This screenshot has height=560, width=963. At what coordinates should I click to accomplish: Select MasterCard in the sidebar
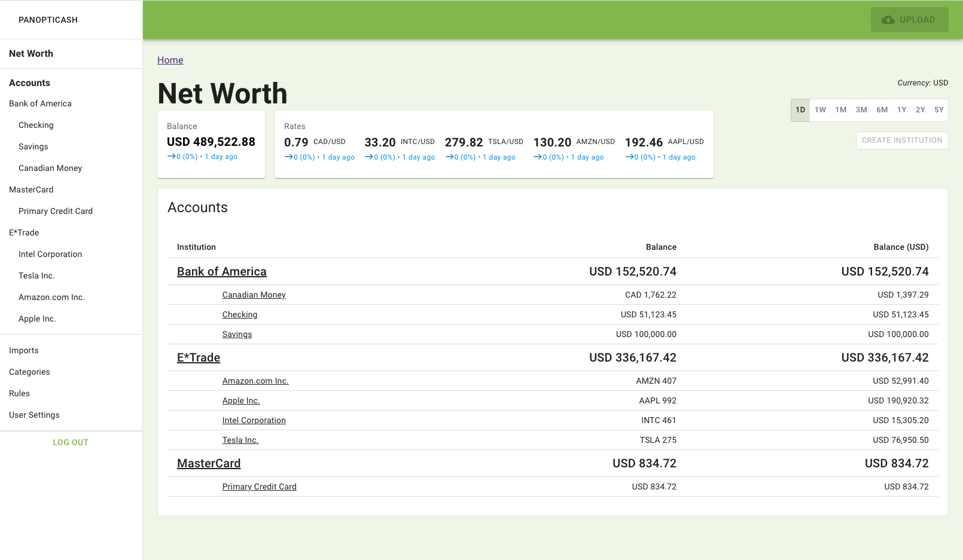click(31, 190)
